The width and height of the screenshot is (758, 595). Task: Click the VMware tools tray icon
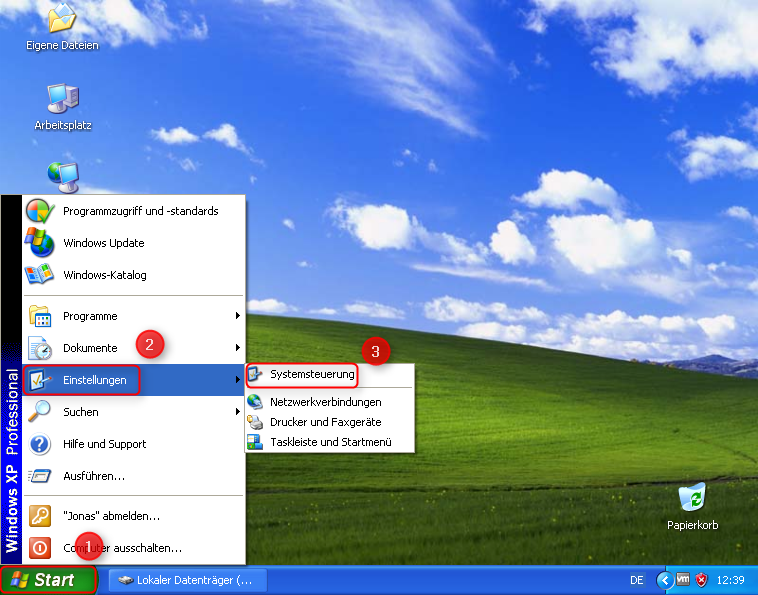pos(683,579)
